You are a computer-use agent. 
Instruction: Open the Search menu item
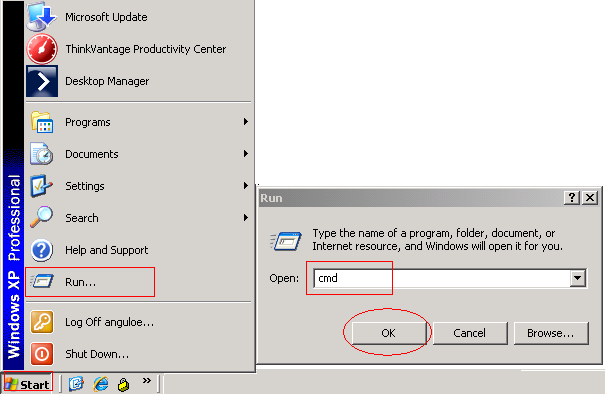pos(139,218)
